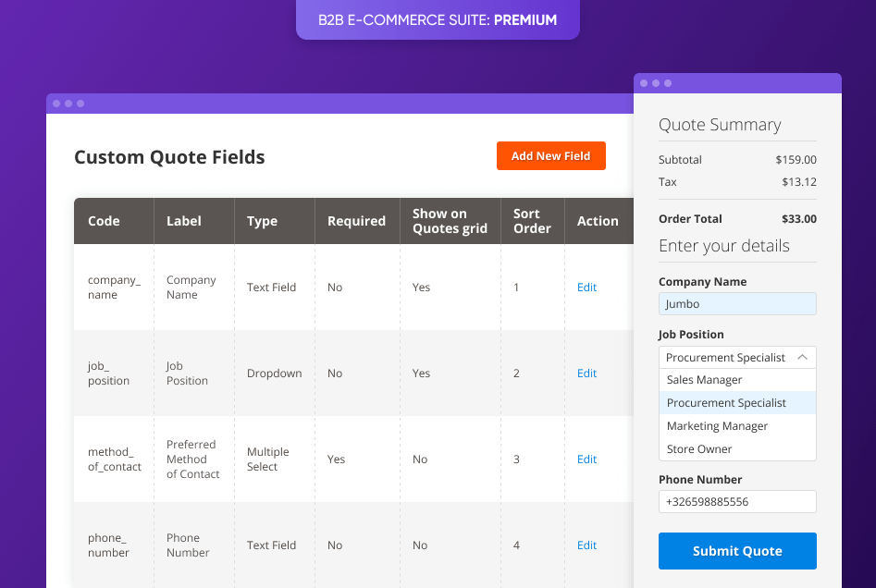Click the middle window dot on Quote Summary panel
This screenshot has height=588, width=876.
[x=655, y=83]
